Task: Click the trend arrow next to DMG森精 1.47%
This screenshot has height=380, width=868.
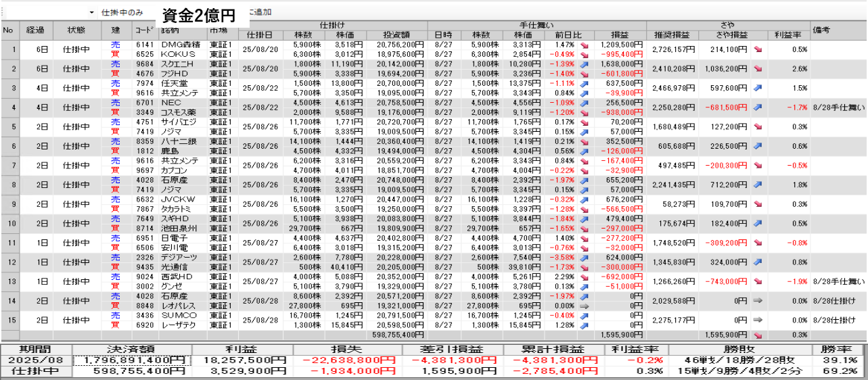Action: (x=584, y=45)
